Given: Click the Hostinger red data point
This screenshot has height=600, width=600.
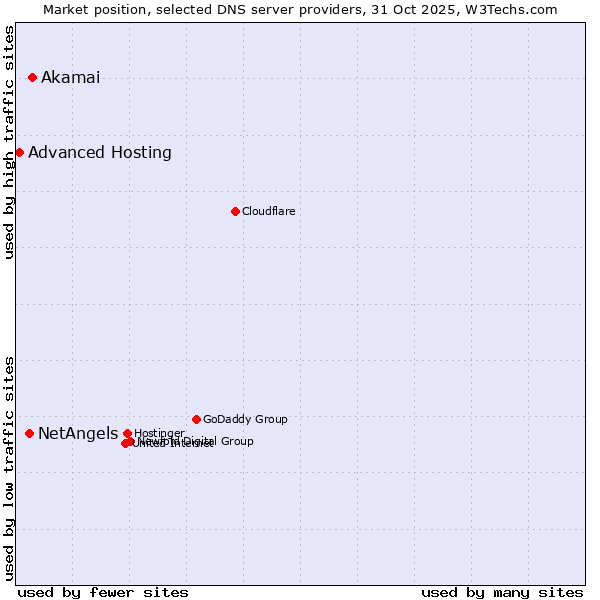Looking at the screenshot, I should point(127,433).
